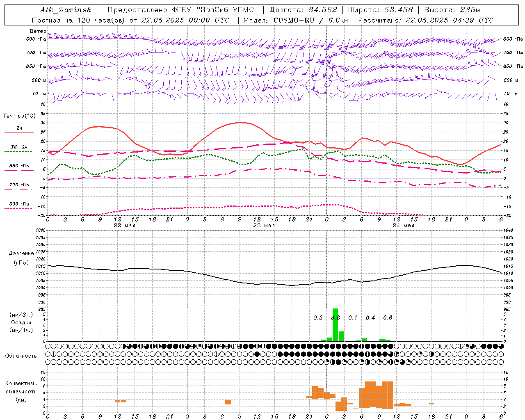
Task: Select the Долгота: 84.562 header value
Action: pyautogui.click(x=303, y=10)
